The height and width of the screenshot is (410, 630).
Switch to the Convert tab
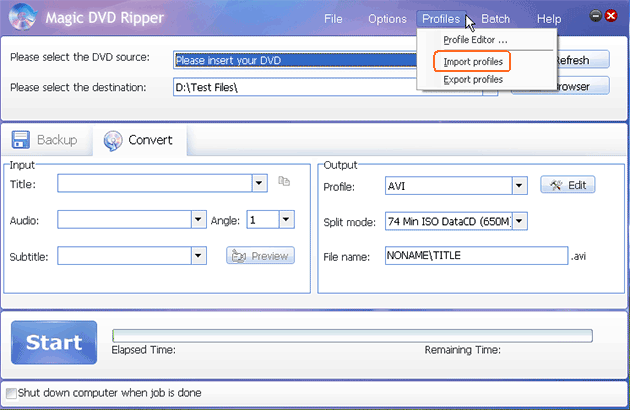coord(139,140)
